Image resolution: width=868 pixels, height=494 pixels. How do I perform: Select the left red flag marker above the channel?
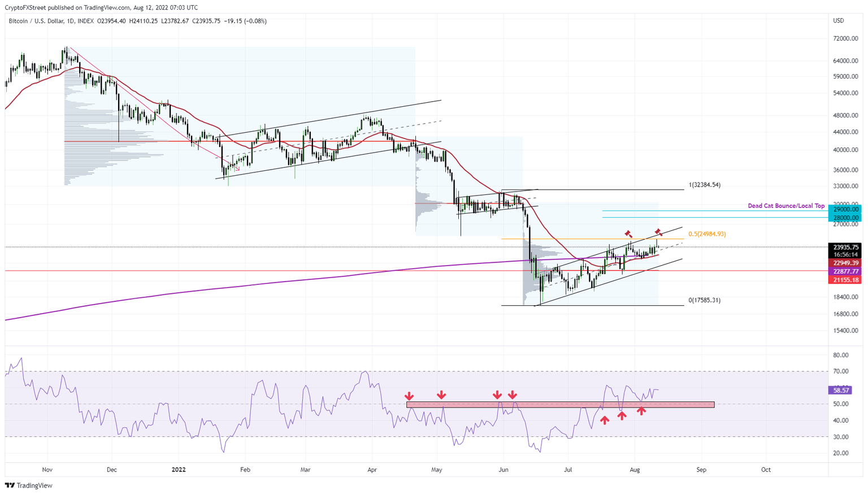pyautogui.click(x=629, y=232)
